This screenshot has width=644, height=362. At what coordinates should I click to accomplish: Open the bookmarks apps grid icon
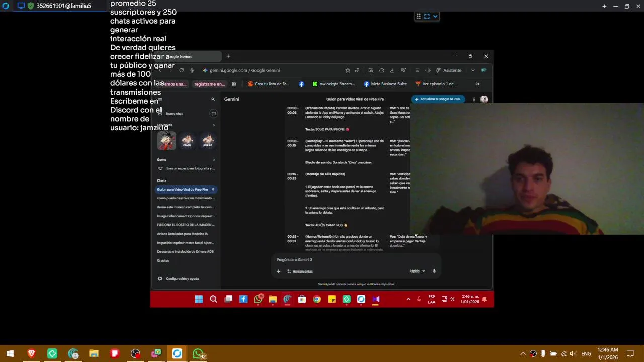234,84
